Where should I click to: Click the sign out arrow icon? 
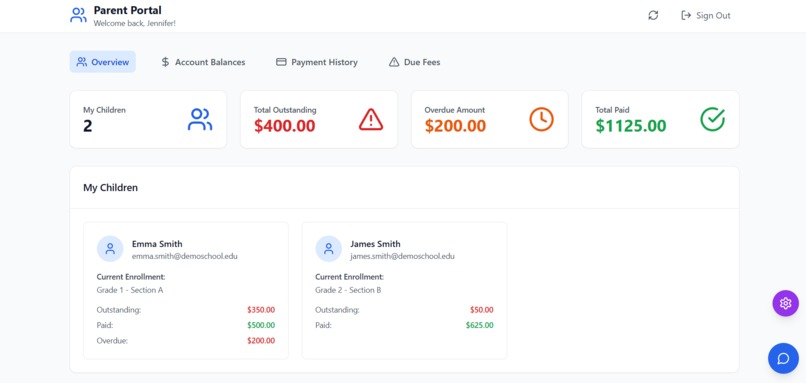[x=686, y=15]
